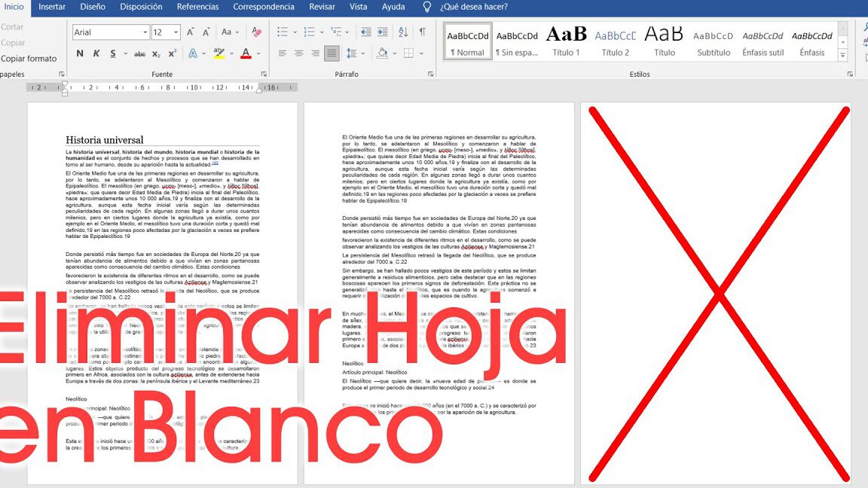
Task: Apply strikethrough (tachado) to text
Action: click(139, 53)
